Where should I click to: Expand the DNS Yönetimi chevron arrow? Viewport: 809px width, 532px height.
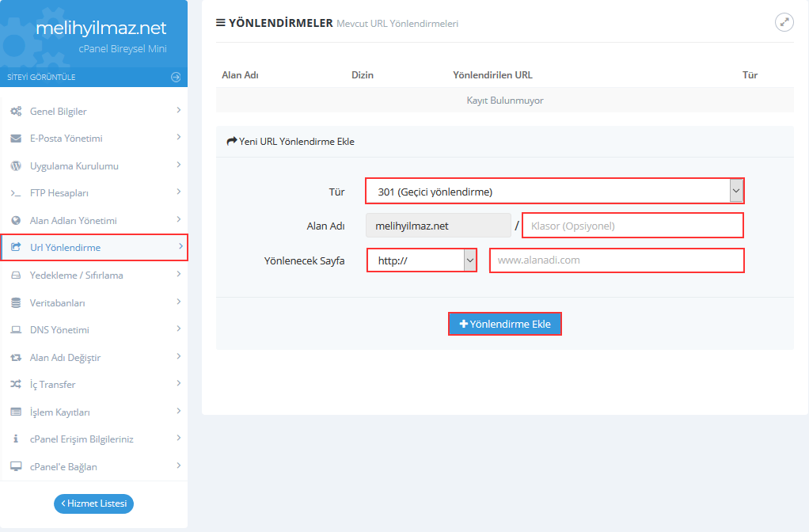tap(179, 329)
